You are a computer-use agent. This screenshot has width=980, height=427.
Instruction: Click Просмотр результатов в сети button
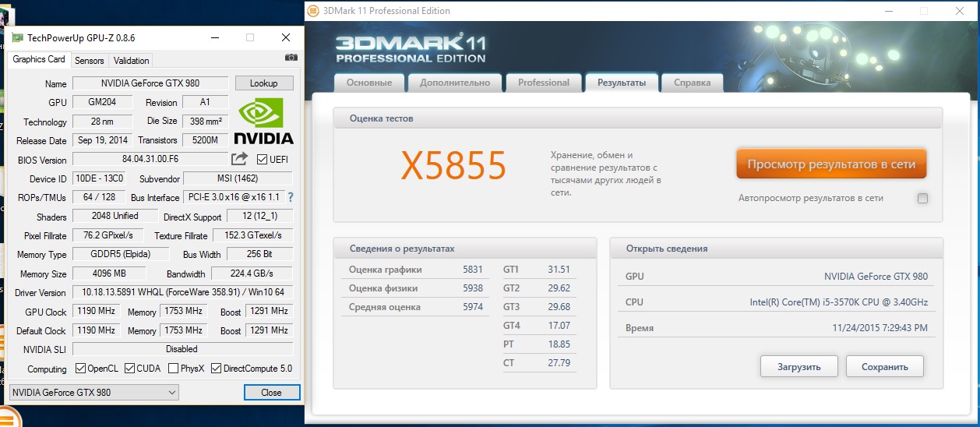(831, 164)
